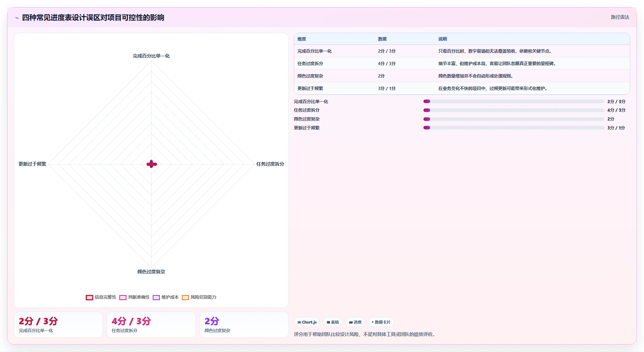
Task: Click the 数据 table column header
Action: pos(382,39)
